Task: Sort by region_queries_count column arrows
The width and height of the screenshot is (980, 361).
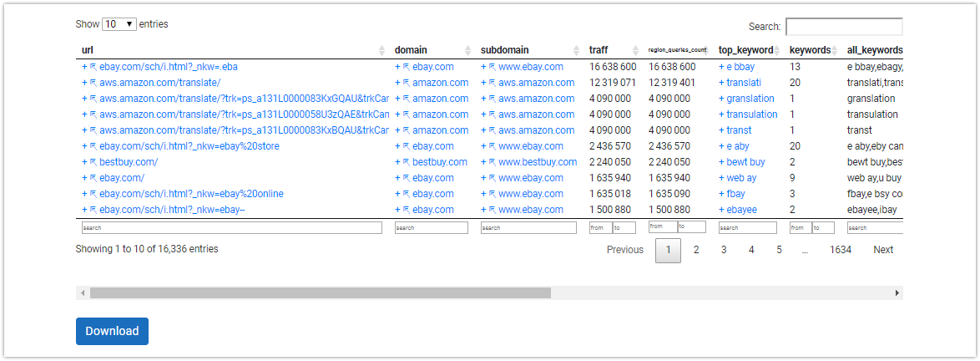Action: tap(708, 51)
